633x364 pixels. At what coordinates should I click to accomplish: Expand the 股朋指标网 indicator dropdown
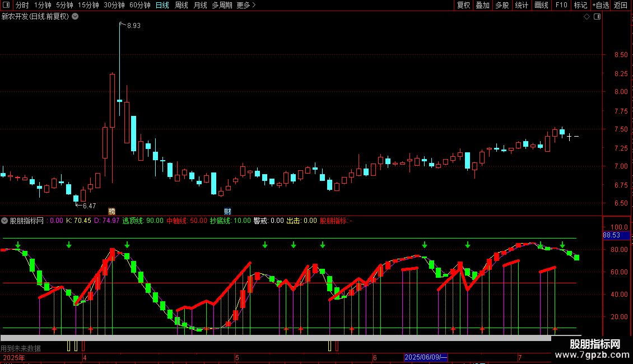coord(4,221)
